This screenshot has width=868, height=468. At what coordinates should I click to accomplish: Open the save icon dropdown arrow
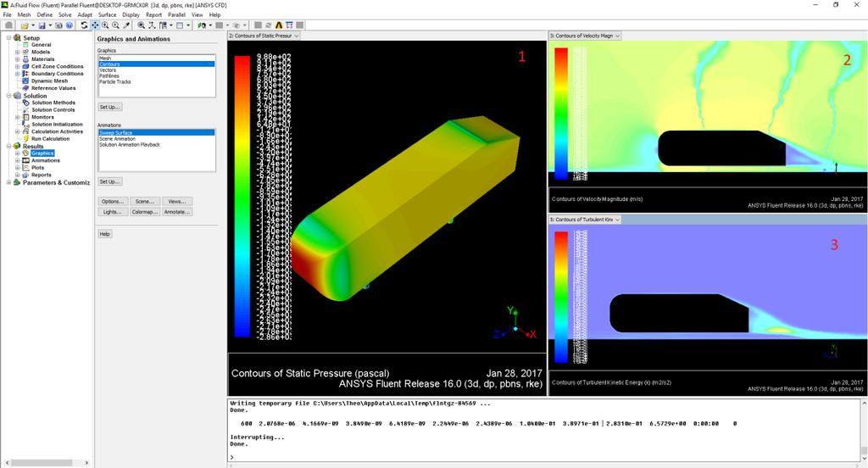coord(50,25)
